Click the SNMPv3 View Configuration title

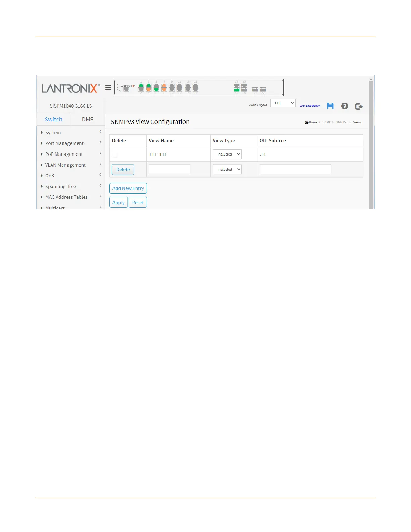coord(150,122)
